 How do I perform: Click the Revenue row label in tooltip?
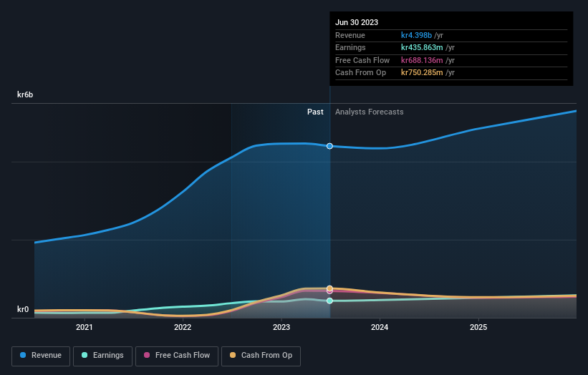click(350, 35)
